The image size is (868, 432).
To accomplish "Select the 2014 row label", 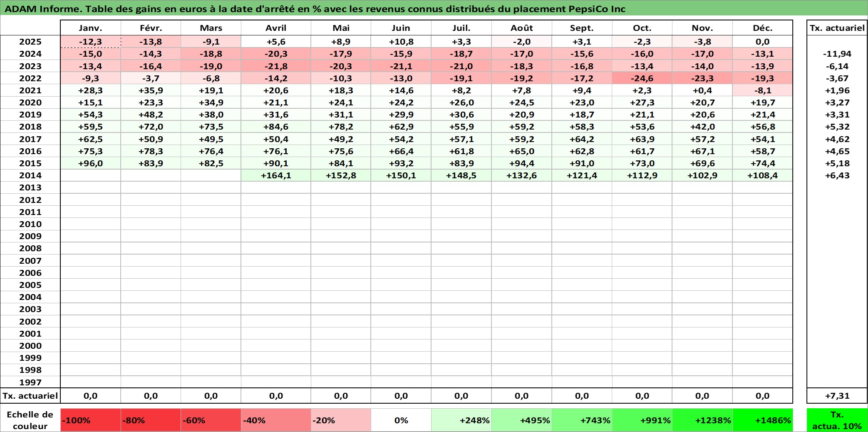I will click(30, 175).
